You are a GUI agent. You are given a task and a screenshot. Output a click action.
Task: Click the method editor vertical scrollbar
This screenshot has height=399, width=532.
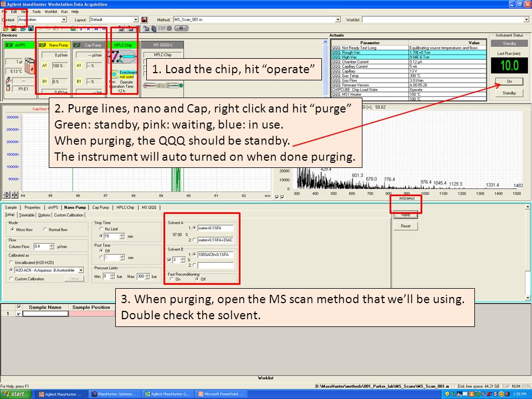coord(527,252)
